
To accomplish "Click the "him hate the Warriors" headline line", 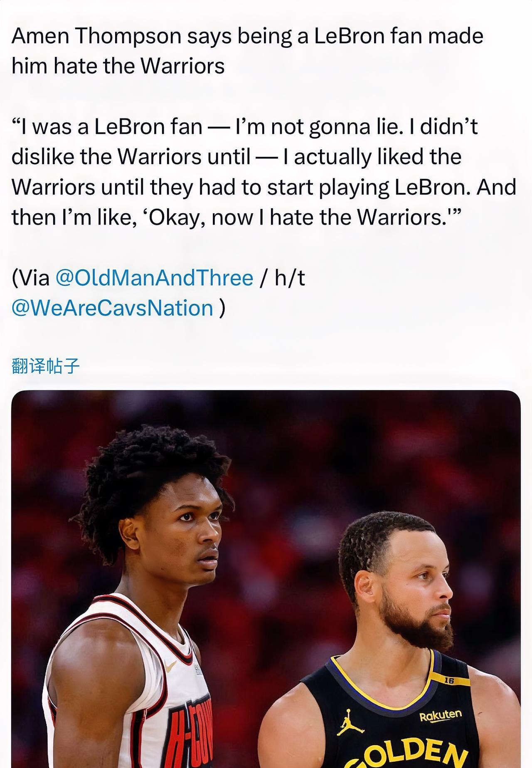I will pos(118,66).
